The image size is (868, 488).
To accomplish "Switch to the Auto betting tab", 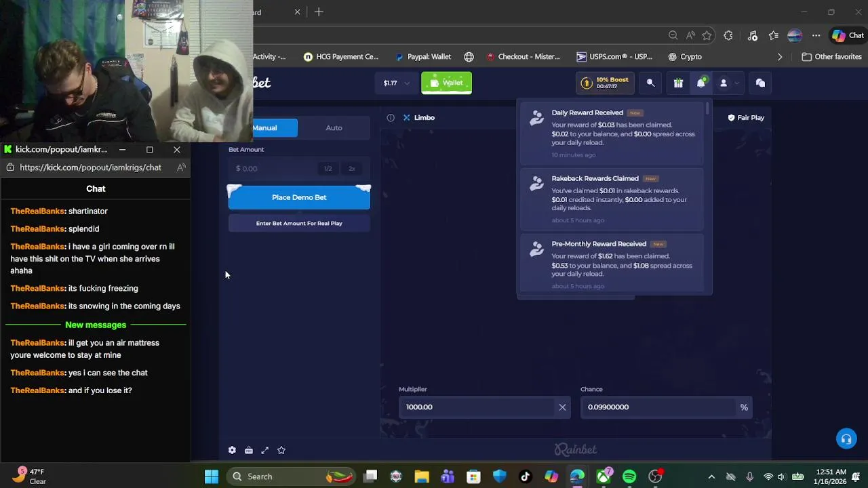I will click(x=334, y=127).
